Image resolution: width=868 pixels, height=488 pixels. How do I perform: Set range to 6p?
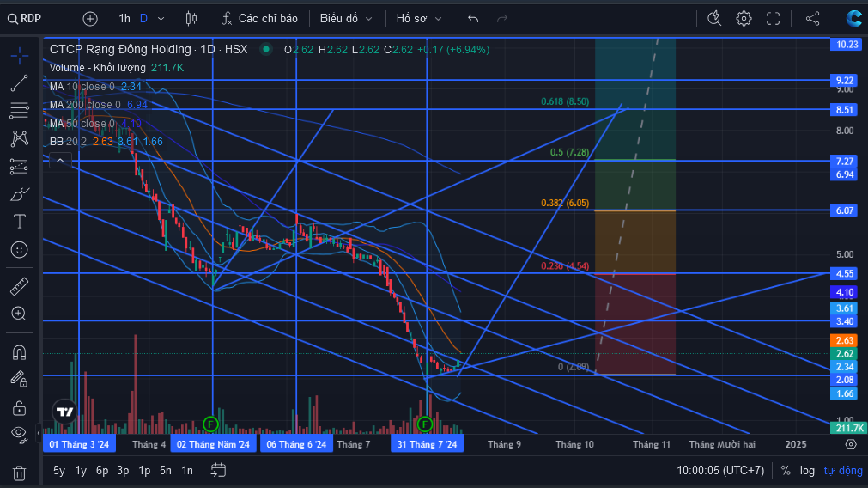102,471
